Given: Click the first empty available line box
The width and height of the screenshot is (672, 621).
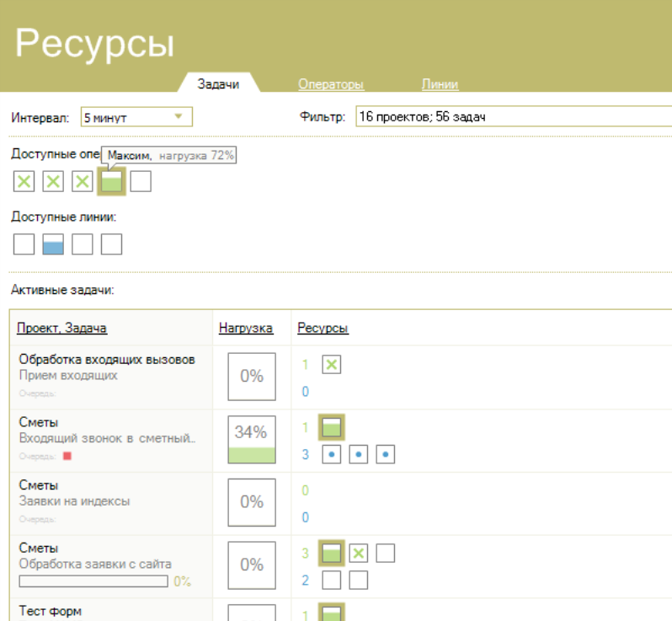Looking at the screenshot, I should (x=24, y=244).
